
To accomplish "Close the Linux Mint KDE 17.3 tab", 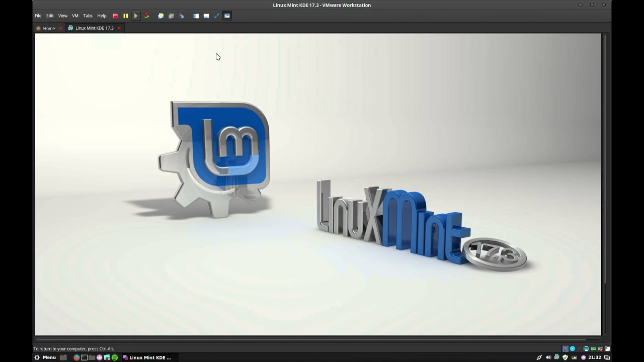I will pos(119,28).
